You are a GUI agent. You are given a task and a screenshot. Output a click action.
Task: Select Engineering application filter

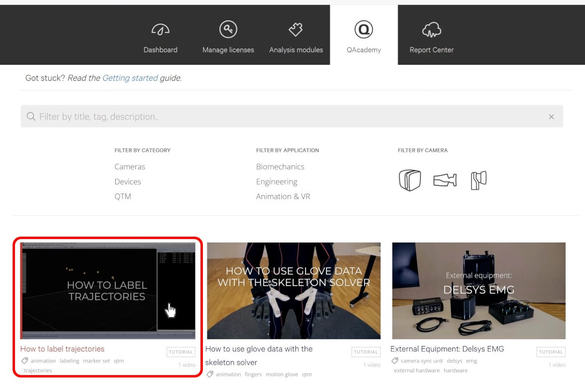point(277,181)
